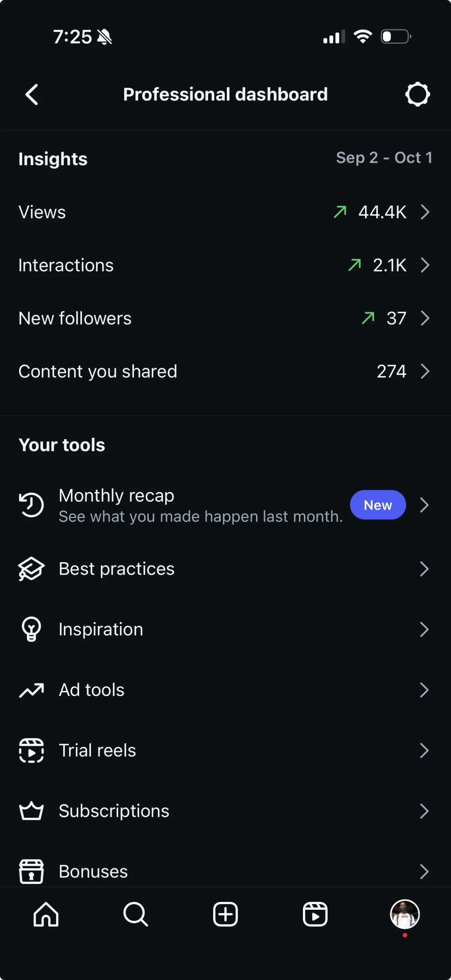Open the Search tab
The width and height of the screenshot is (451, 980).
(x=136, y=914)
